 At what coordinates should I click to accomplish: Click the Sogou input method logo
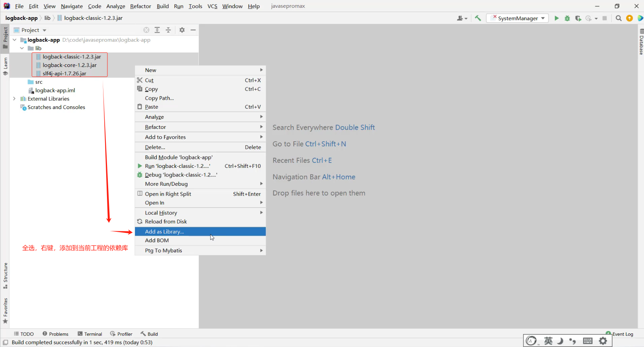[x=532, y=341]
